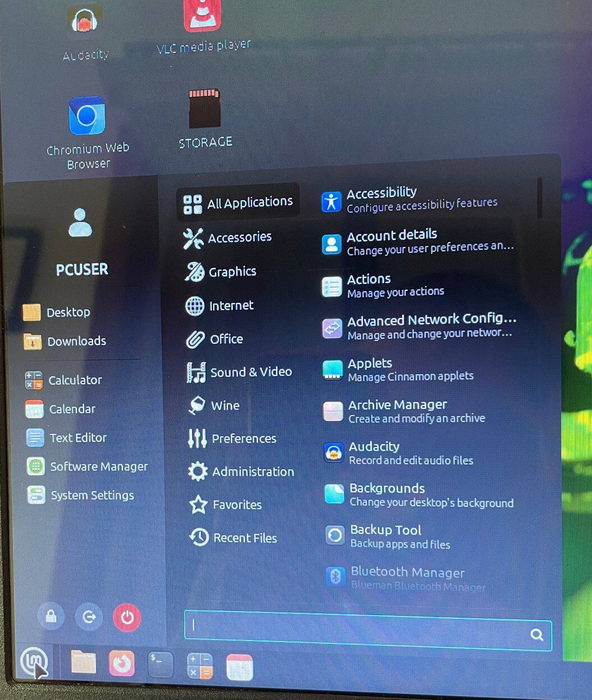Open the calculator panel launcher

(200, 666)
